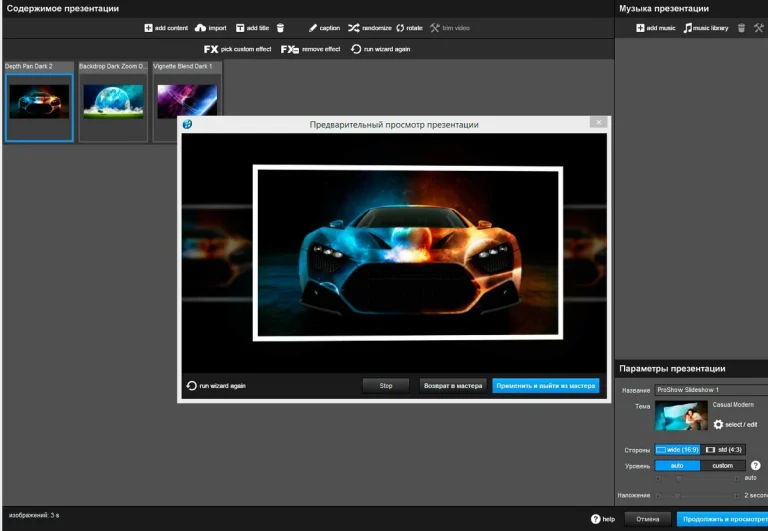
Task: Adjust the level slider handle
Action: click(x=679, y=478)
